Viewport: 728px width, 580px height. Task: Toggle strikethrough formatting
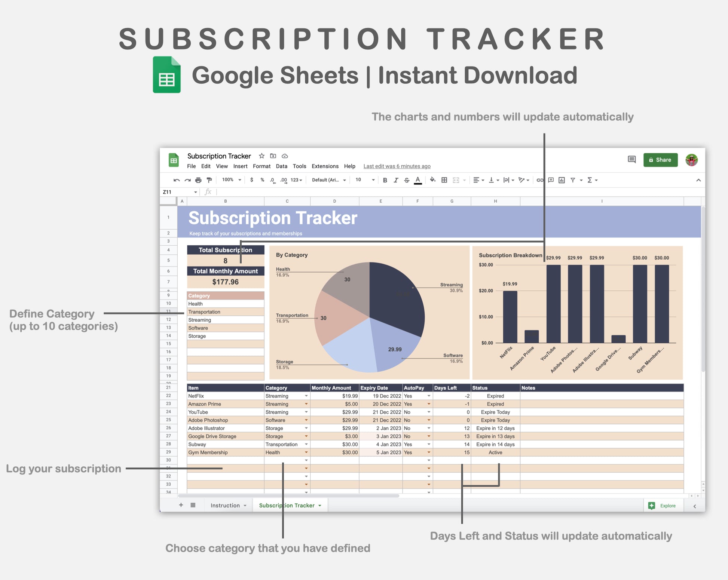[407, 180]
